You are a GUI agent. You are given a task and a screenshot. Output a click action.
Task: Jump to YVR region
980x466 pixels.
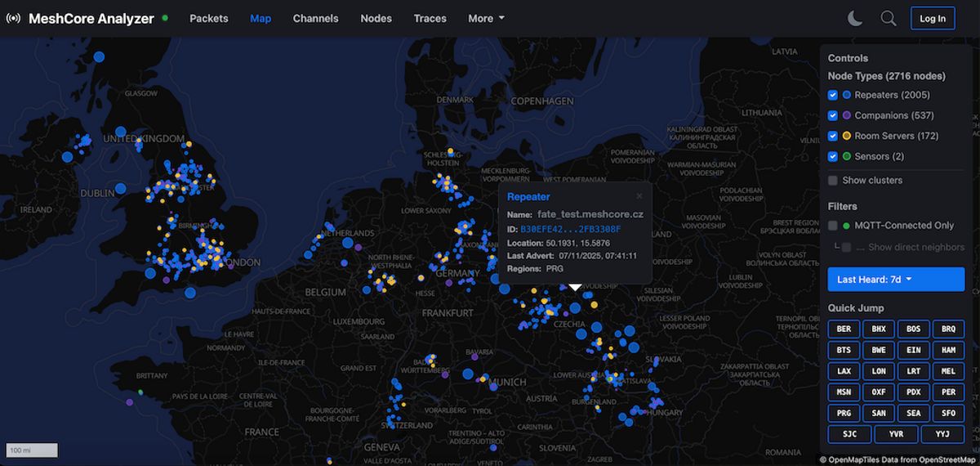(897, 435)
